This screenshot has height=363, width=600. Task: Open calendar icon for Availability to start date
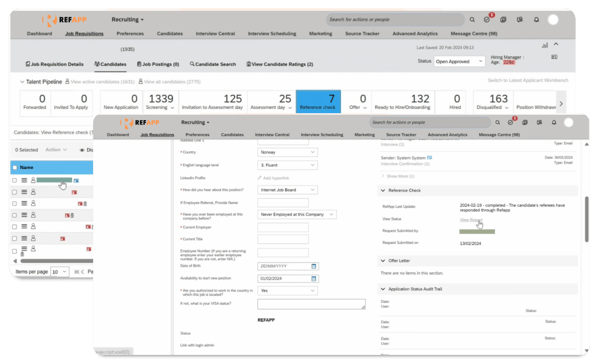click(314, 278)
